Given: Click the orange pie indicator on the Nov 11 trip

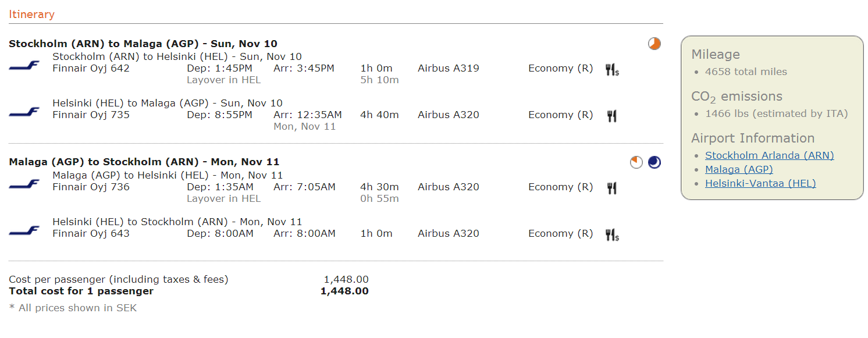Looking at the screenshot, I should tap(636, 162).
